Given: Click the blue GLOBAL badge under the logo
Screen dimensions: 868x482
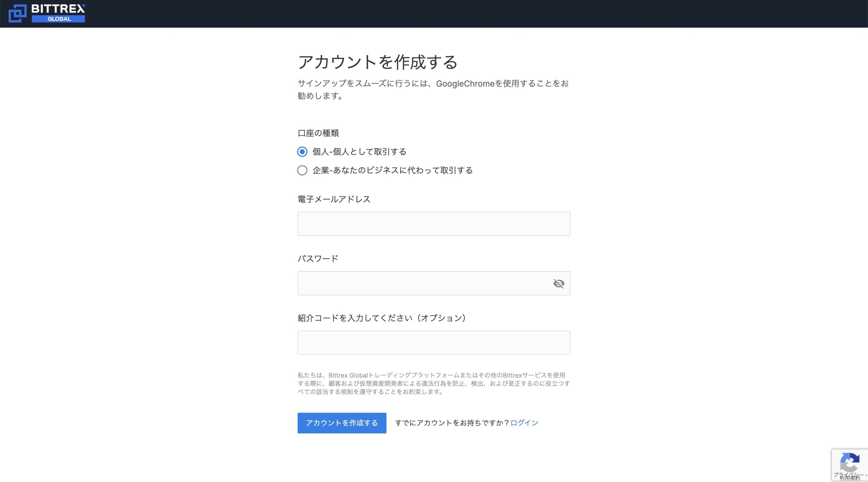Looking at the screenshot, I should click(x=58, y=19).
